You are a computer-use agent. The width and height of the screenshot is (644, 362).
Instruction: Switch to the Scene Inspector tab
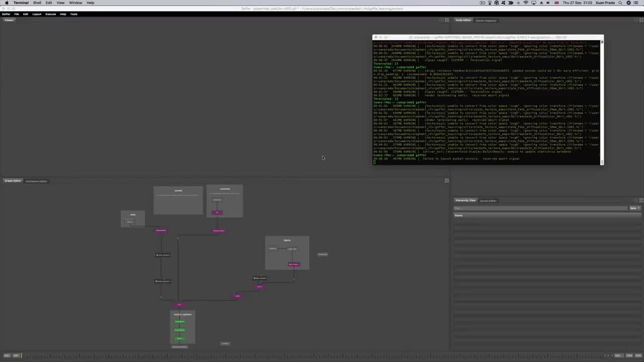click(x=486, y=21)
